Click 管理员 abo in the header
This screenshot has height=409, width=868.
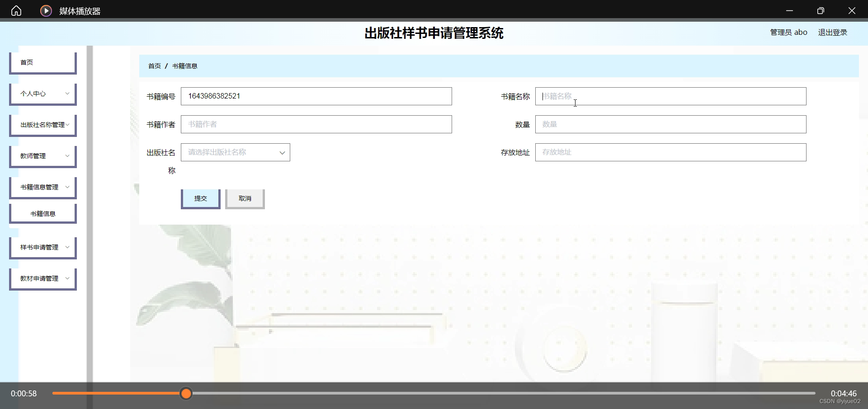(788, 32)
